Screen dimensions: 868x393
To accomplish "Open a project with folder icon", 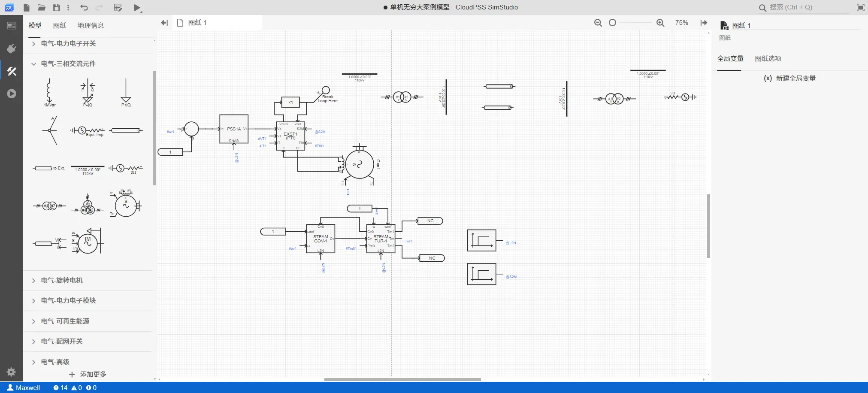I will pyautogui.click(x=42, y=7).
